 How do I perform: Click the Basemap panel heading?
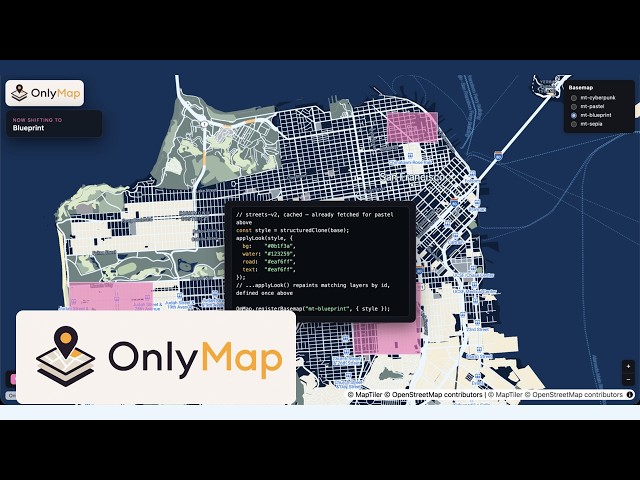(x=580, y=87)
